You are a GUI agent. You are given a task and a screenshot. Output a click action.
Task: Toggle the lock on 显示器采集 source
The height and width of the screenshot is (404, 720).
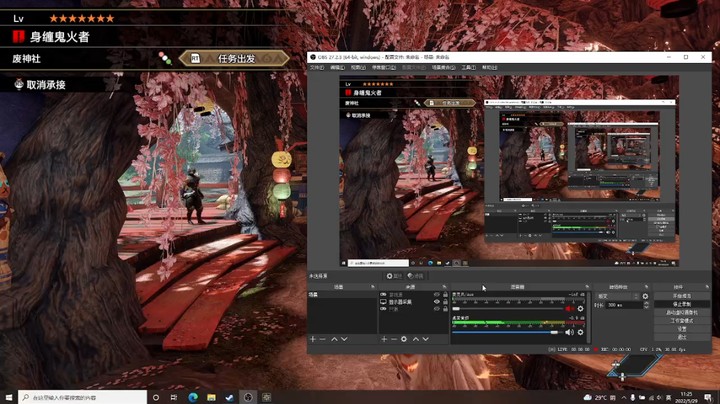(x=445, y=302)
